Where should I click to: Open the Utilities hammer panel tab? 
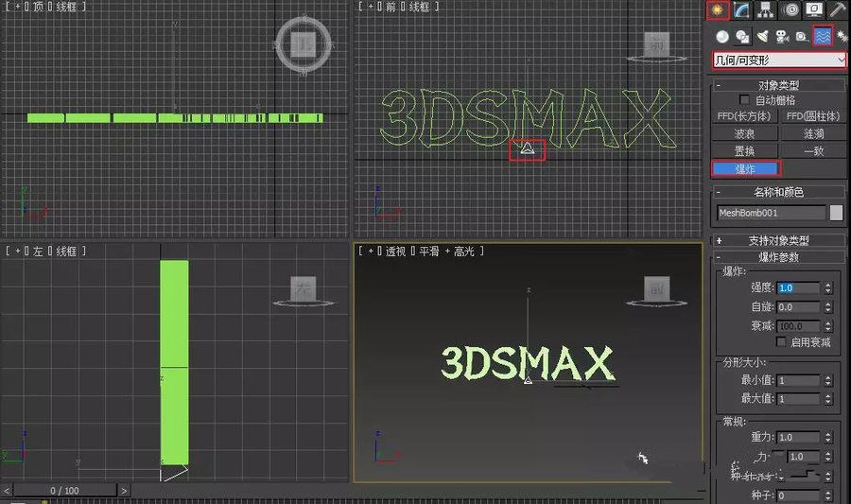[x=838, y=9]
